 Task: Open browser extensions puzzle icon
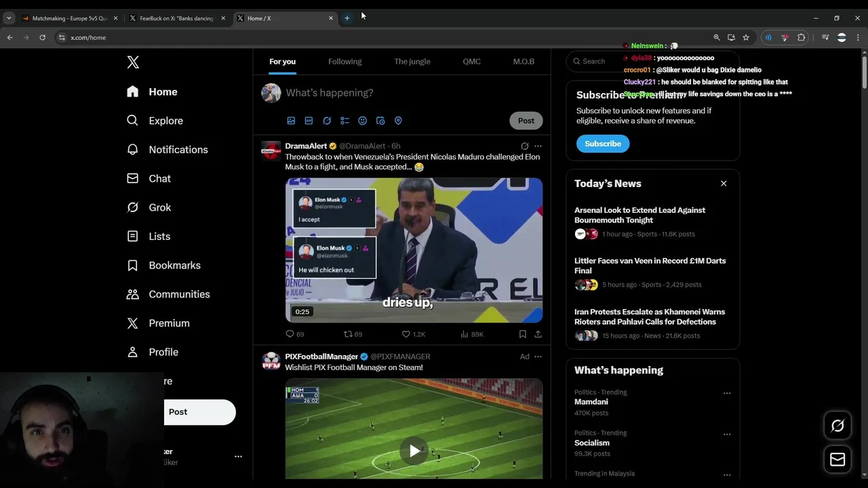click(x=802, y=38)
